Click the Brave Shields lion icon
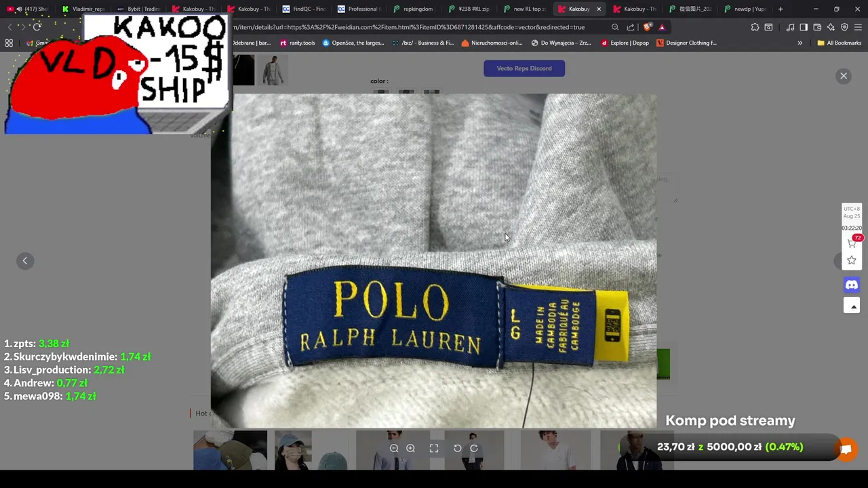The width and height of the screenshot is (868, 488). [647, 27]
